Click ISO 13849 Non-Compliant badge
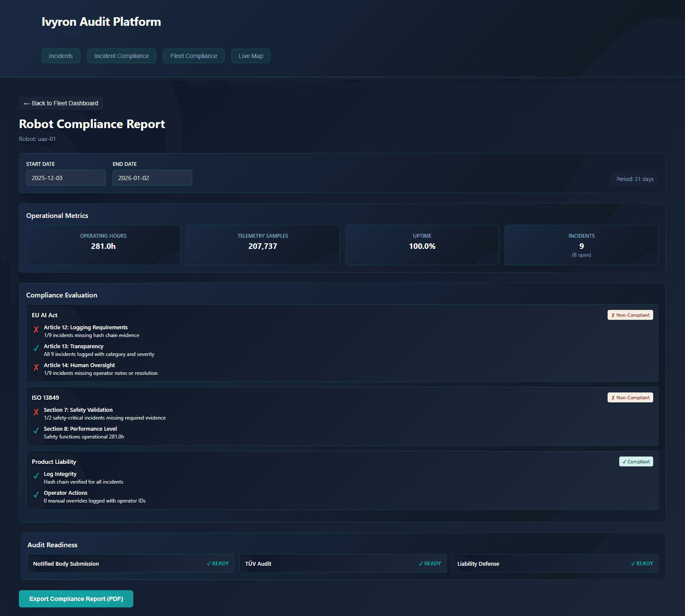Screen dimensions: 685x616 coord(630,398)
